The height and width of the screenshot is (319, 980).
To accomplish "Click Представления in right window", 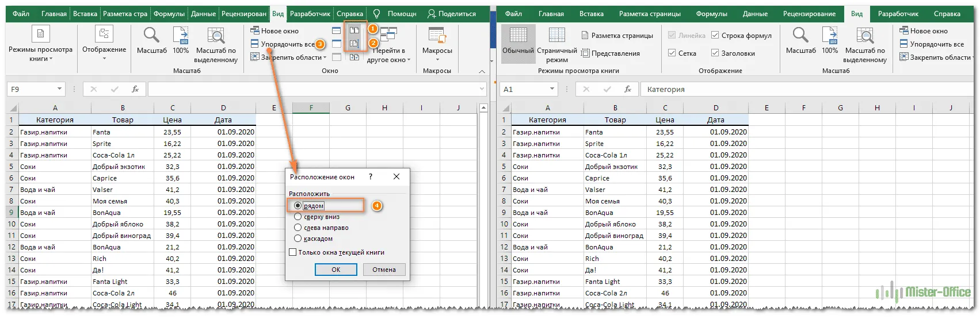I will tap(611, 53).
